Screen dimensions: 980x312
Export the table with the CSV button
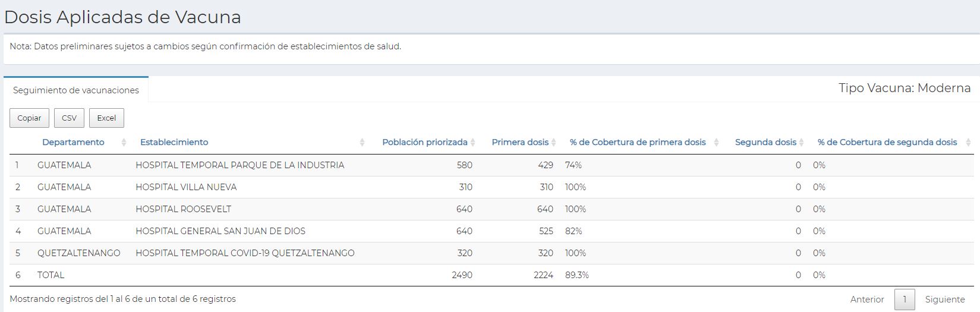pyautogui.click(x=69, y=118)
